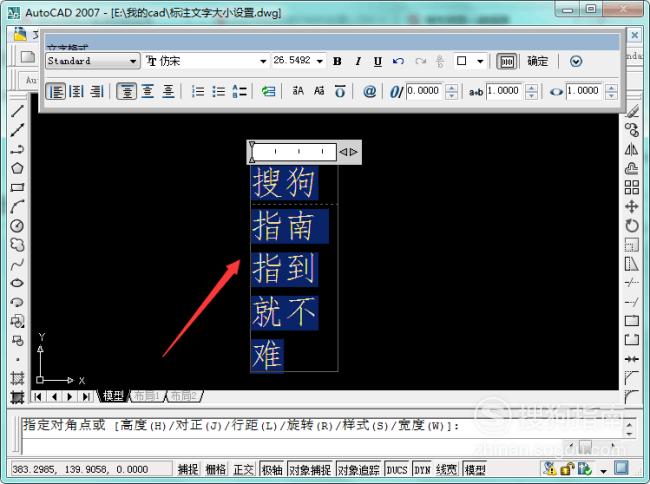
Task: Toggle Overline text formatting
Action: point(340,91)
